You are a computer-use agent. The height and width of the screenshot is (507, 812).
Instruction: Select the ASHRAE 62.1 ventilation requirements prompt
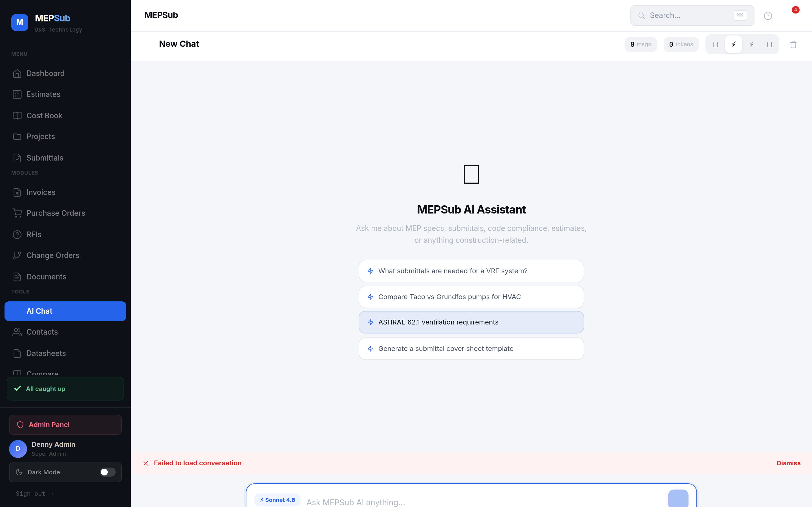(x=471, y=322)
